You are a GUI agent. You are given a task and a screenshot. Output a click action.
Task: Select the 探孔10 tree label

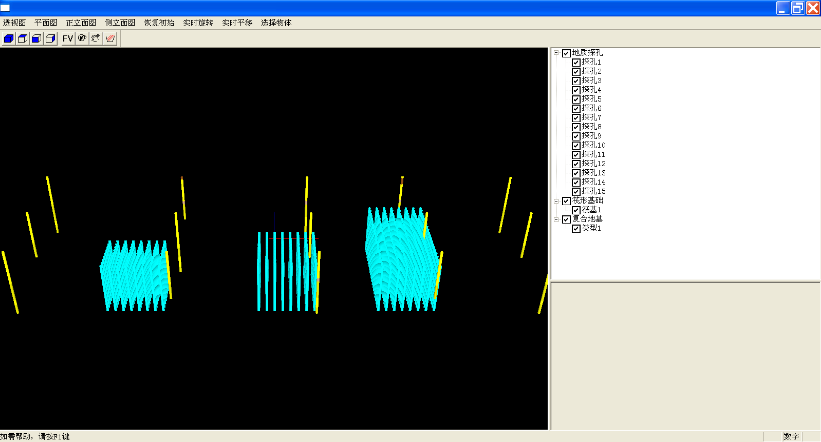pyautogui.click(x=594, y=145)
